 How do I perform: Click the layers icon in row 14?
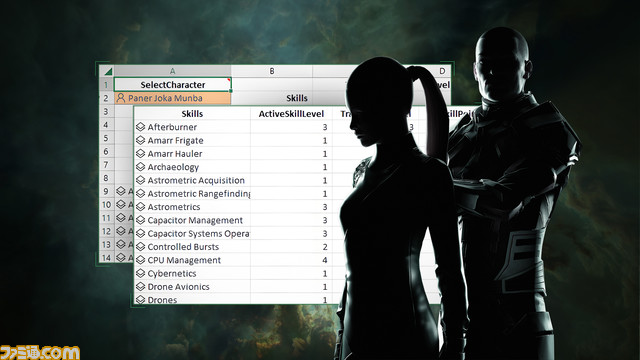coord(120,258)
